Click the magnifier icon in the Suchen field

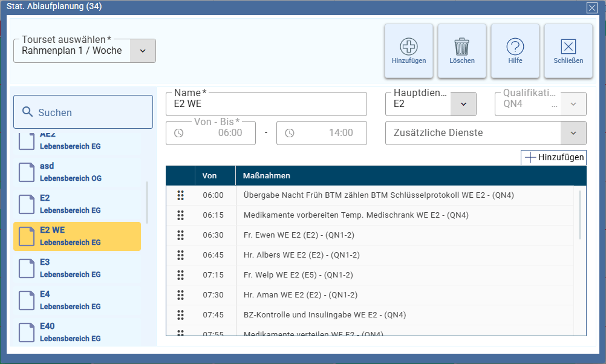coord(27,112)
